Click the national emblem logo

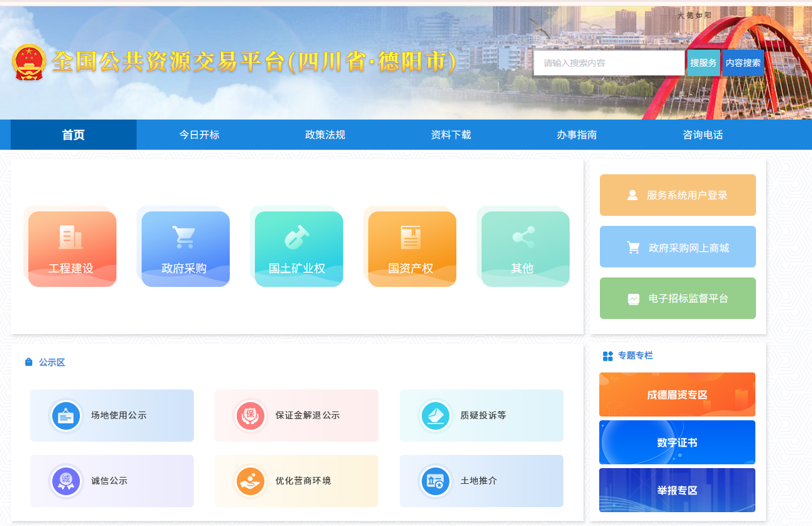pyautogui.click(x=28, y=62)
